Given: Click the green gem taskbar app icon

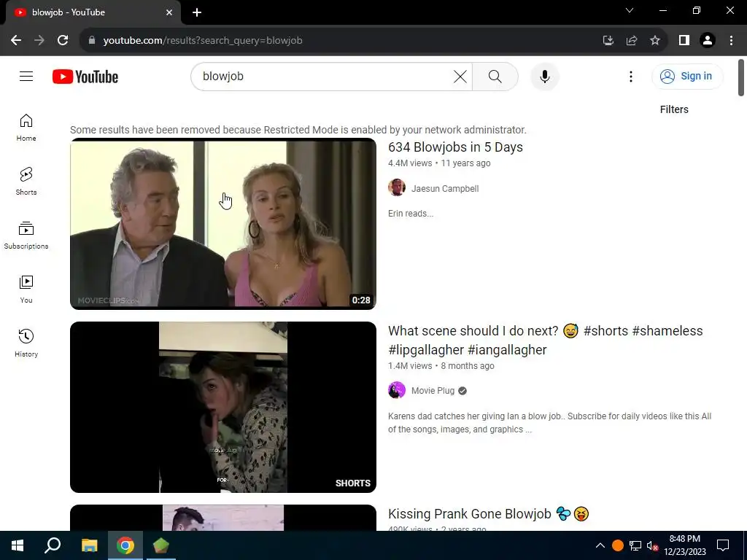Looking at the screenshot, I should point(161,545).
